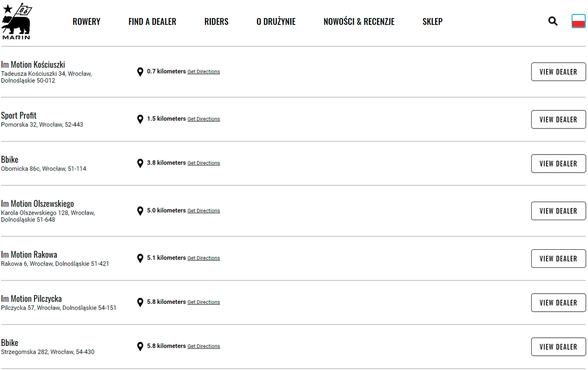Screen dimensions: 588x370
Task: Click map pin beside 0.7 kilometers
Action: [x=140, y=72]
